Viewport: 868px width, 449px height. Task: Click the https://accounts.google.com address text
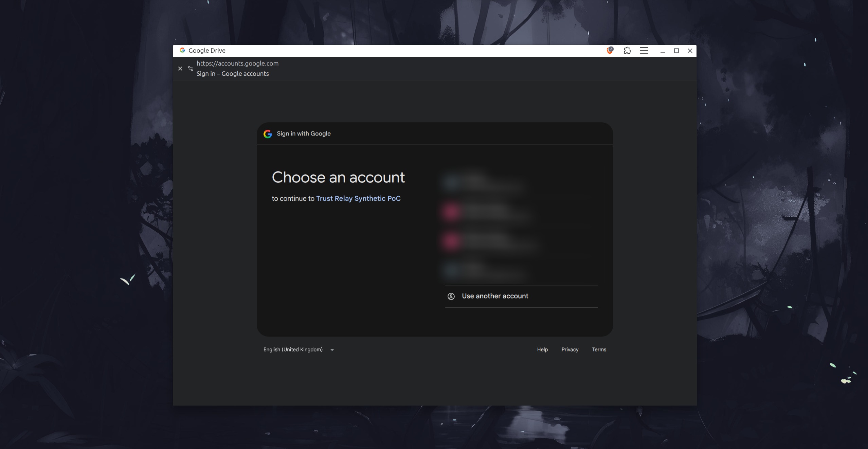pyautogui.click(x=237, y=64)
